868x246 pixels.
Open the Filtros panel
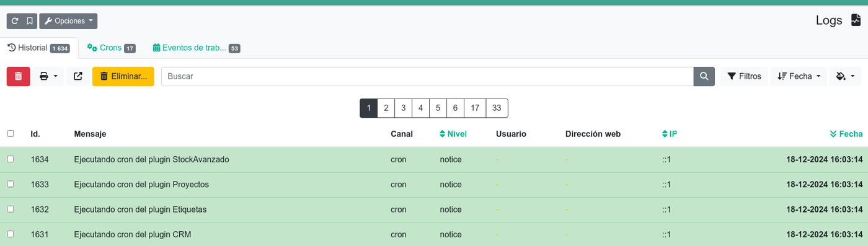[x=744, y=76]
